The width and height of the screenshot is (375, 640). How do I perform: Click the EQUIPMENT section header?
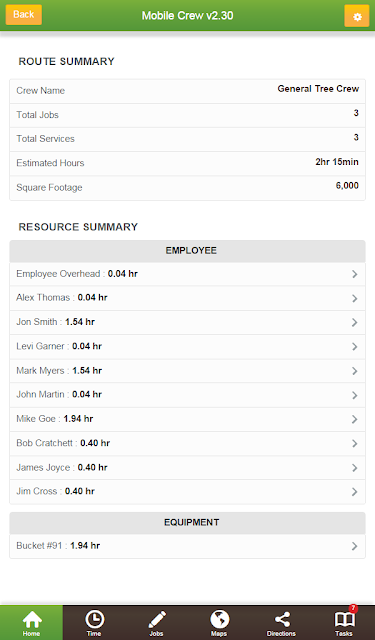(187, 523)
